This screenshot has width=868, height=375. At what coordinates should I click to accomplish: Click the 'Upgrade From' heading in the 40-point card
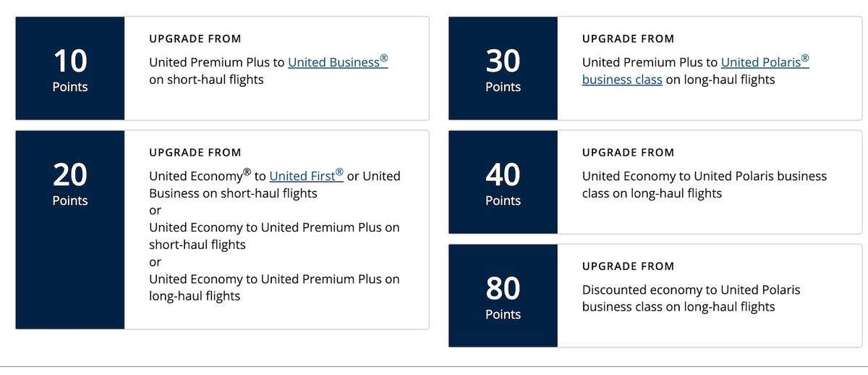point(628,153)
